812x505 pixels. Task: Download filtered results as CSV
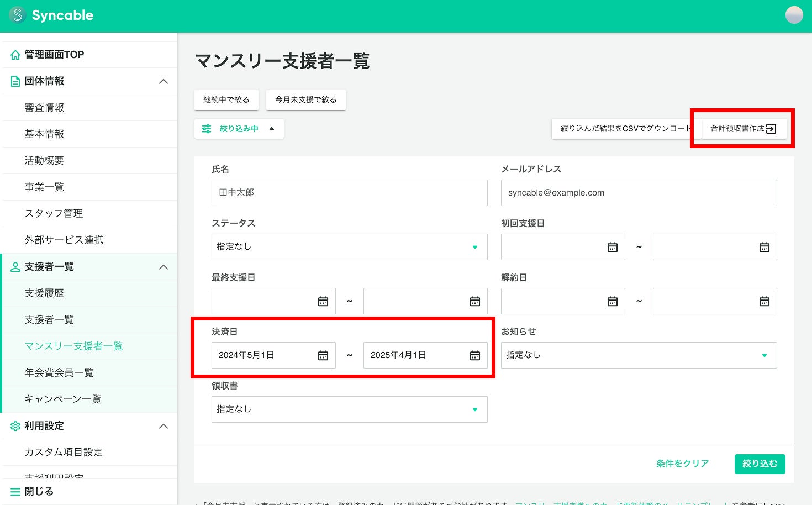tap(626, 129)
